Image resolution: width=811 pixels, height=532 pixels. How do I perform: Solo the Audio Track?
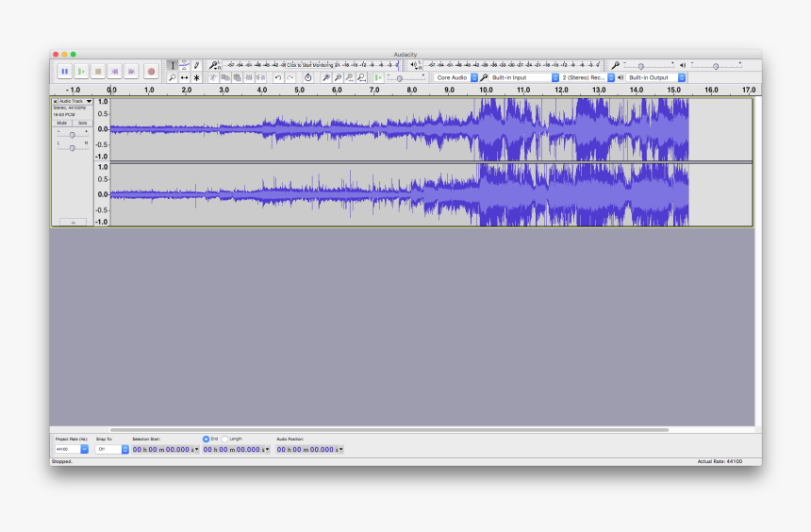[82, 124]
